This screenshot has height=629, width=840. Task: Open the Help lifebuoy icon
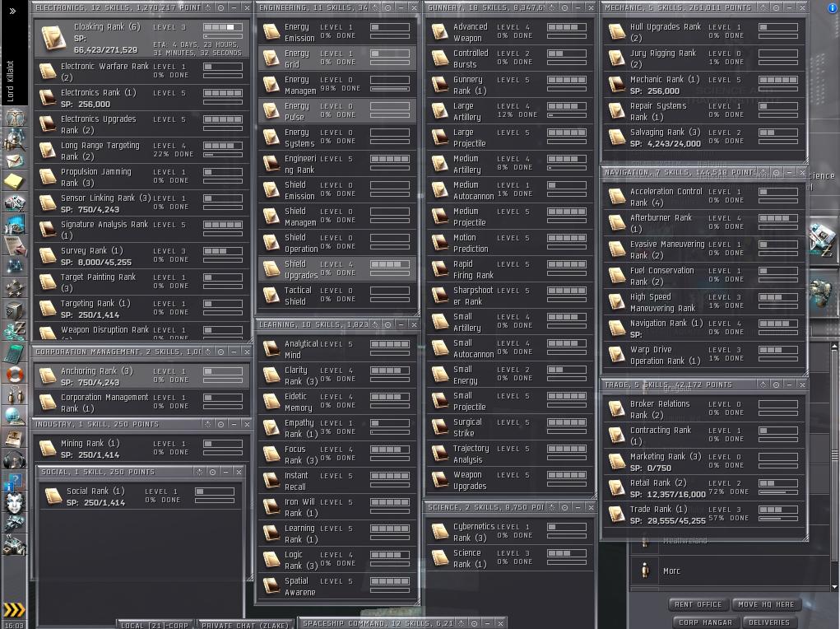coord(15,374)
